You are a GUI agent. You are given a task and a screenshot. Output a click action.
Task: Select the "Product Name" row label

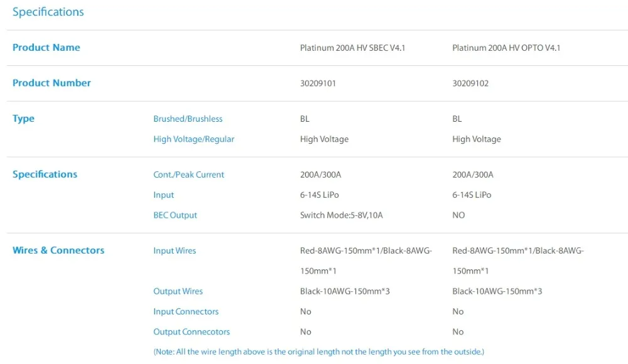(46, 47)
